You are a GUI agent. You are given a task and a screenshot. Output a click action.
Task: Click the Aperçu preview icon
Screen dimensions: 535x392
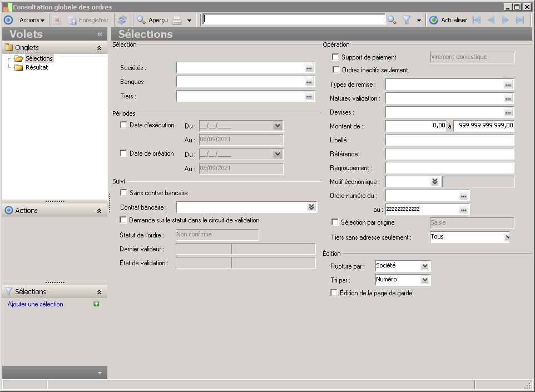coord(142,20)
